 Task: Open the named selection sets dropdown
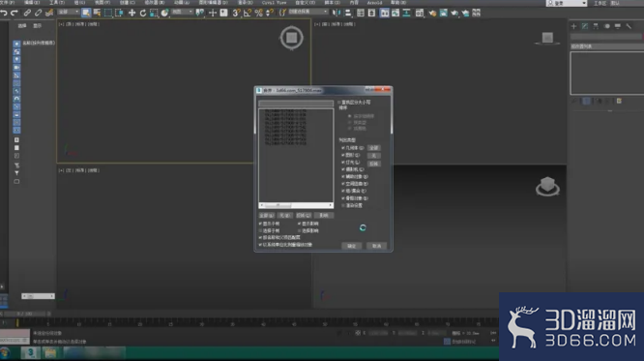point(308,12)
